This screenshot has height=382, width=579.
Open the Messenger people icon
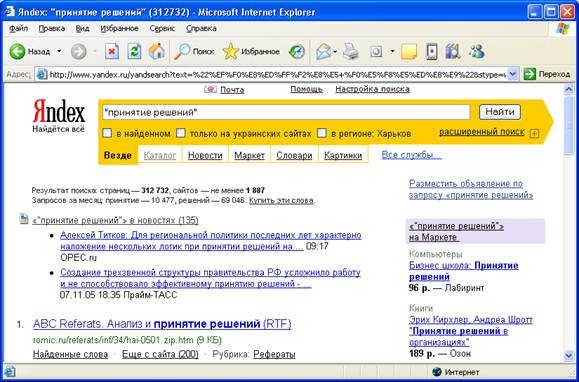[x=477, y=52]
